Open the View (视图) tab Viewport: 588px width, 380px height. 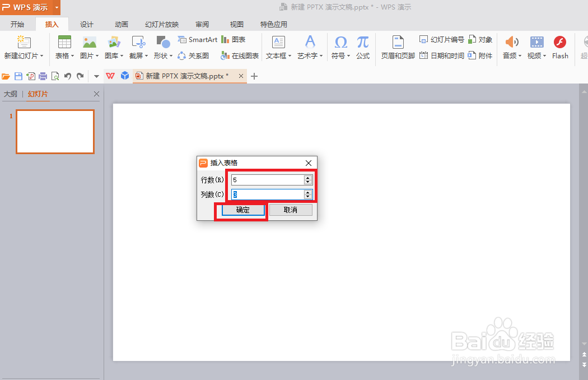(237, 25)
